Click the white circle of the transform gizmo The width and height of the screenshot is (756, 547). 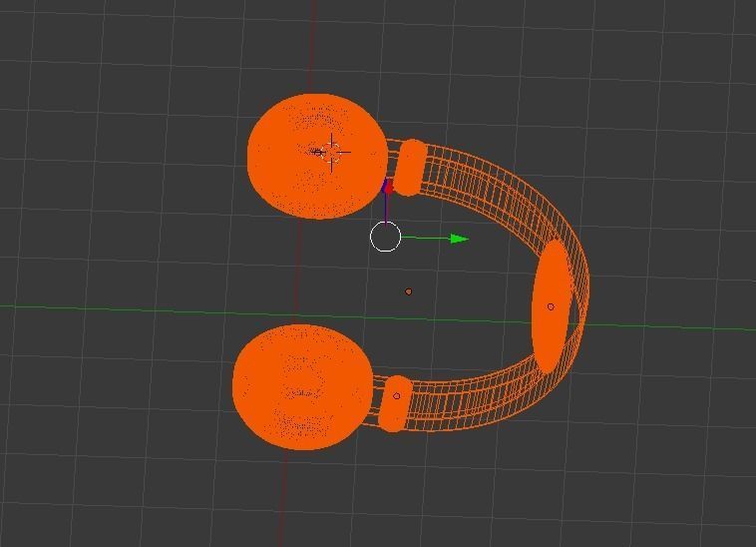[x=385, y=237]
